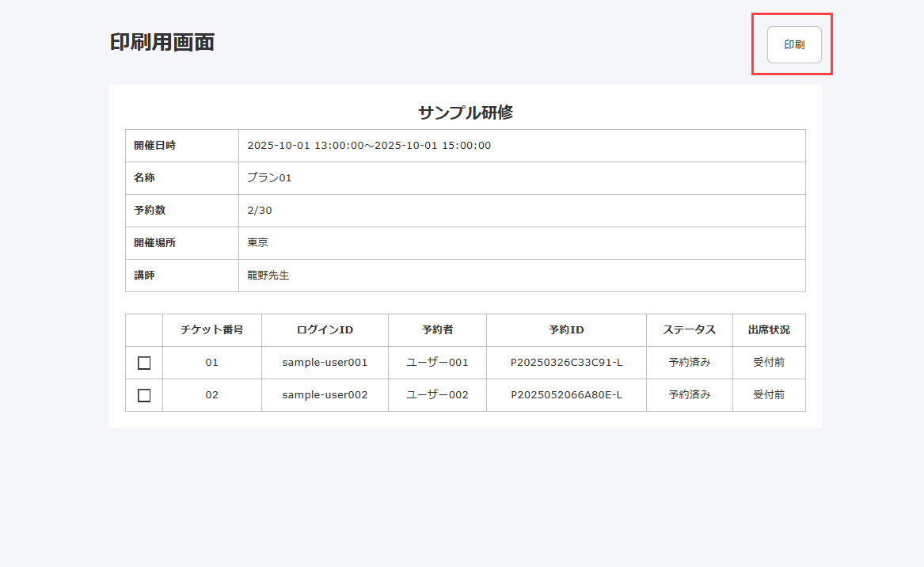Click the 龍野先生 instructor value
Screen dimensions: 924x567
(268, 276)
